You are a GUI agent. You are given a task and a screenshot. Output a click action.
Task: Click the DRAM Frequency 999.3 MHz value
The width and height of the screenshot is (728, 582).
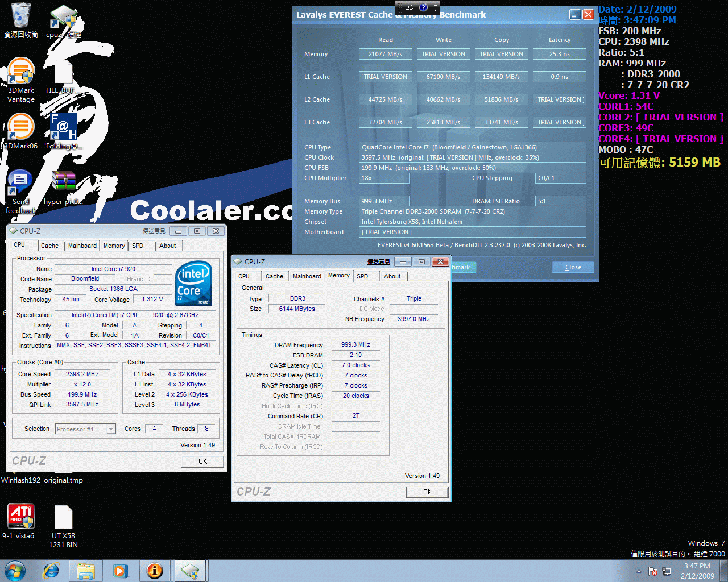click(355, 344)
